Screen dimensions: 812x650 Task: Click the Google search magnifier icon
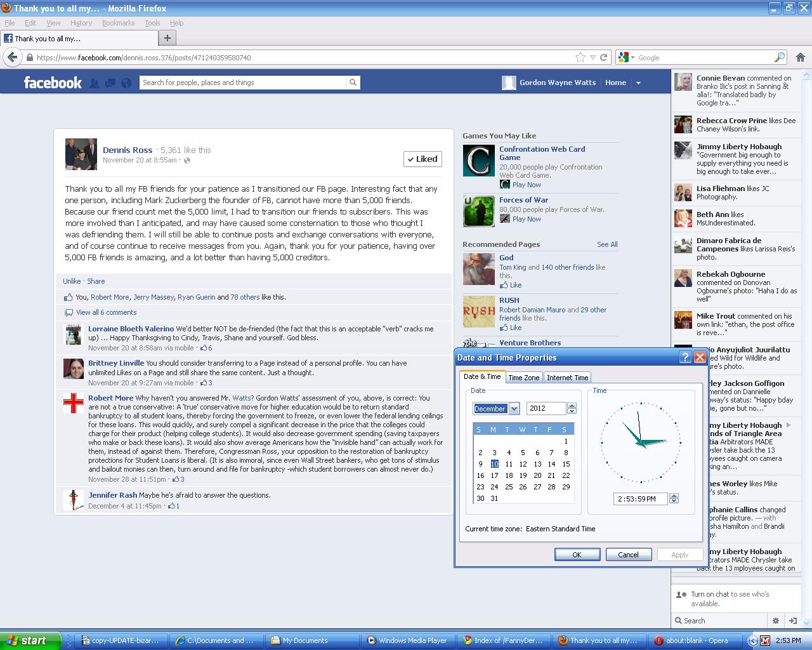click(x=780, y=57)
